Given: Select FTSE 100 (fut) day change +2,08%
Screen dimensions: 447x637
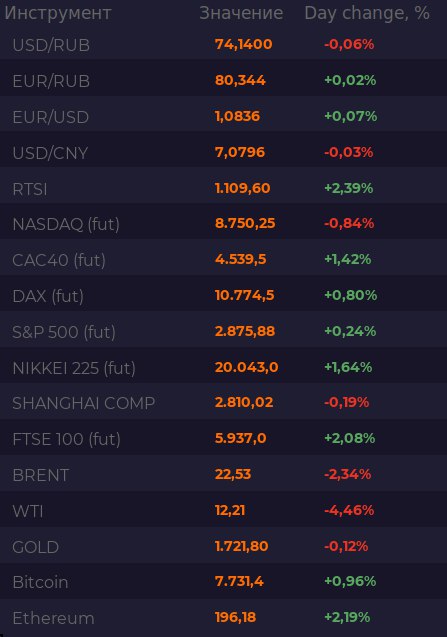Looking at the screenshot, I should (349, 438).
